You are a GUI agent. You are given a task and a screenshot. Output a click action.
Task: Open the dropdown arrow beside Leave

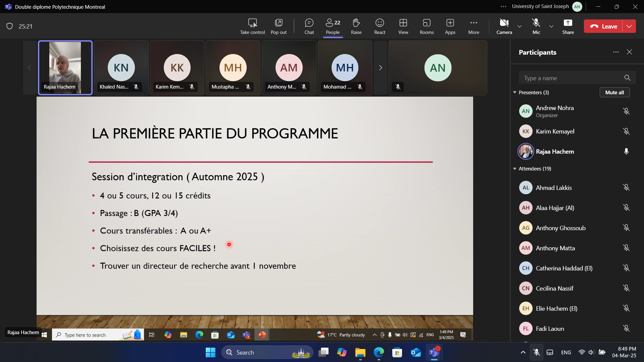tap(629, 26)
